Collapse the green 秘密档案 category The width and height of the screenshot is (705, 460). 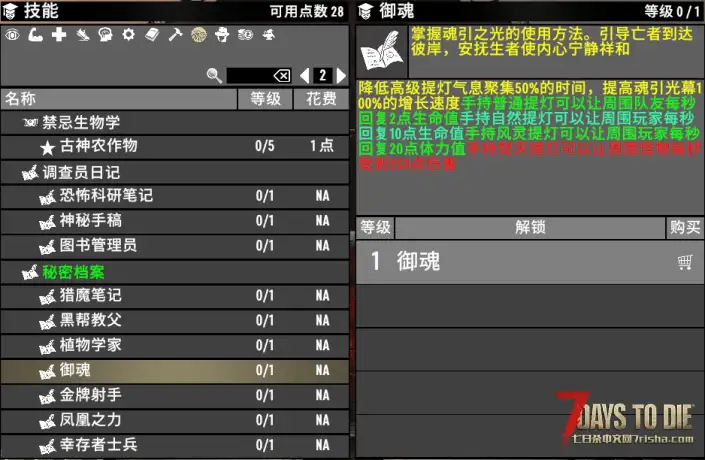pos(175,272)
